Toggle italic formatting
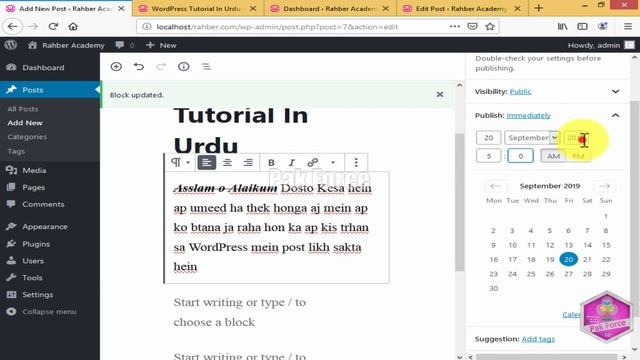 [291, 162]
